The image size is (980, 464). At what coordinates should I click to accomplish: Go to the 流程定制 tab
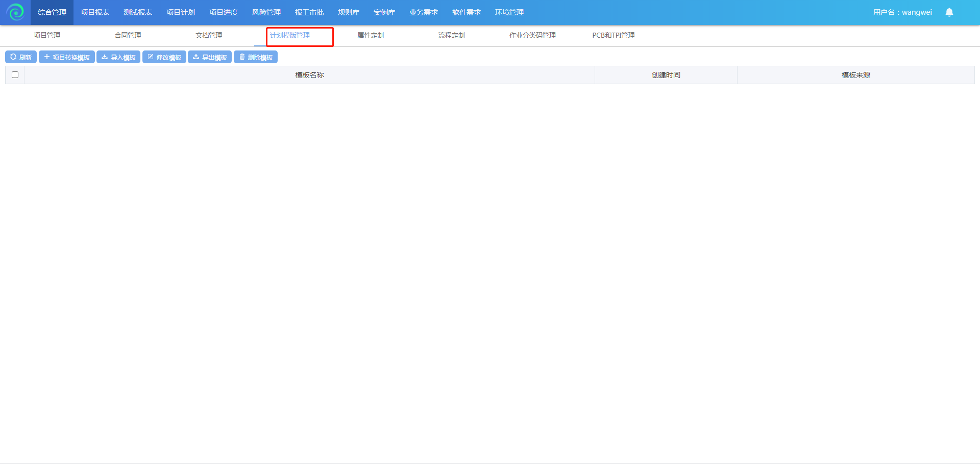point(451,35)
